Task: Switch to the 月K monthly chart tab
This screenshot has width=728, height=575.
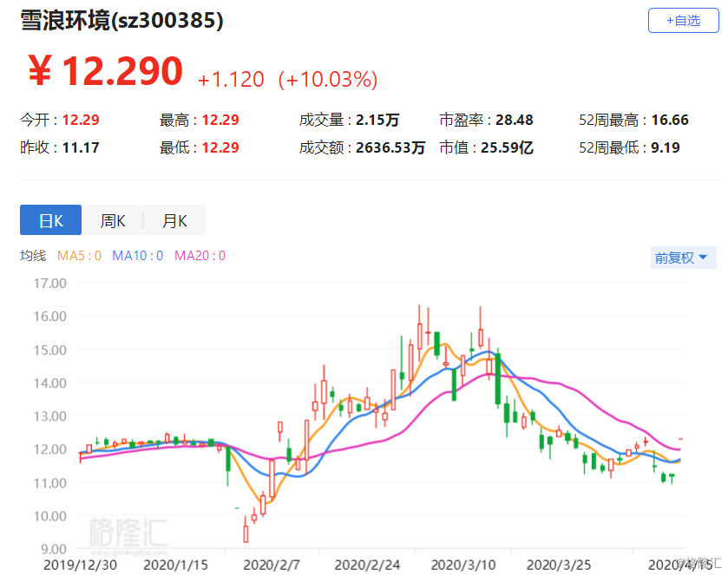Action: click(x=174, y=220)
